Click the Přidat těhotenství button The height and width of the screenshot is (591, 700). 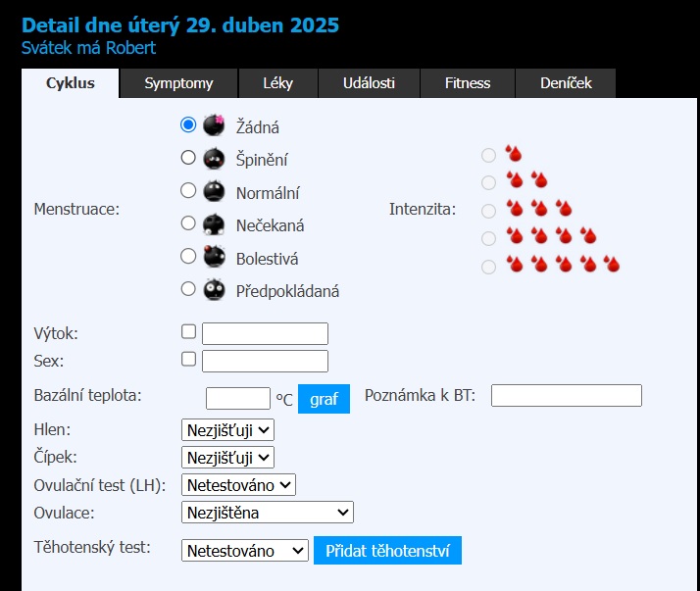387,550
